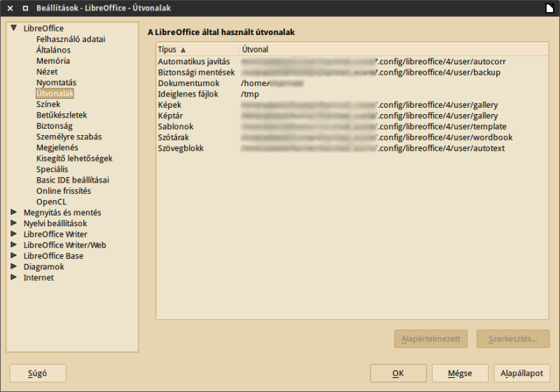Select Képtár path row

tap(352, 115)
